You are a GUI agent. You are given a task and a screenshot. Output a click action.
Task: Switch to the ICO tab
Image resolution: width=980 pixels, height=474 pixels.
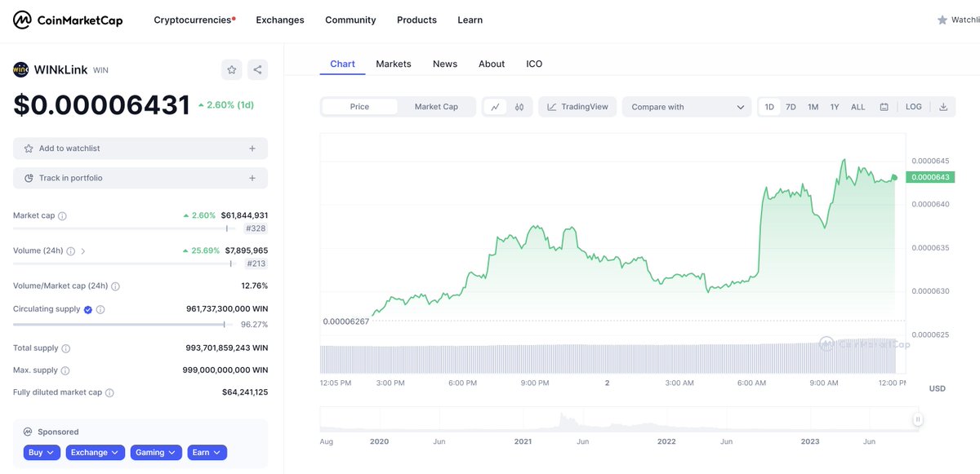coord(534,64)
